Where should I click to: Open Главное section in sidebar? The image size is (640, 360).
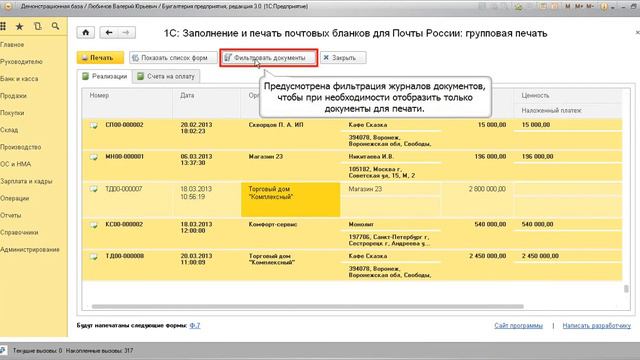(x=12, y=44)
